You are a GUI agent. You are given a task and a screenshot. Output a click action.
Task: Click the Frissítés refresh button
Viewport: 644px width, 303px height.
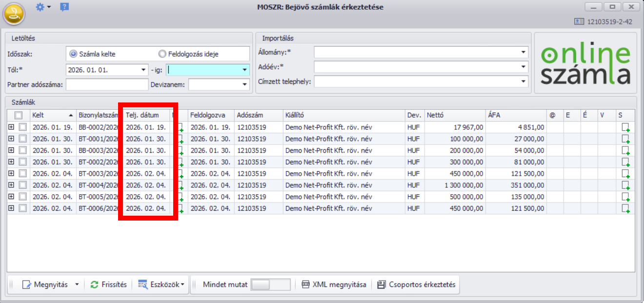pyautogui.click(x=109, y=284)
